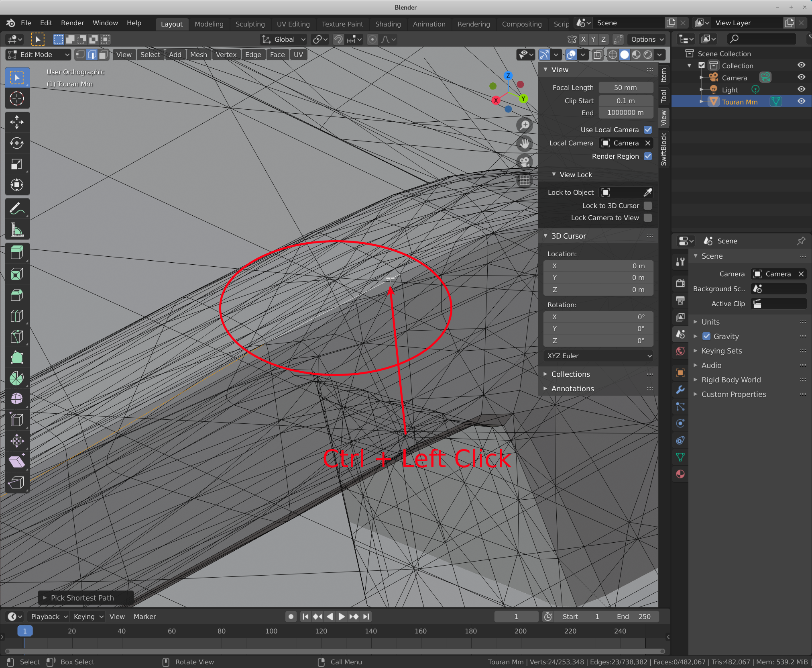812x668 pixels.
Task: Expand the Rigid Body World panel
Action: (731, 380)
